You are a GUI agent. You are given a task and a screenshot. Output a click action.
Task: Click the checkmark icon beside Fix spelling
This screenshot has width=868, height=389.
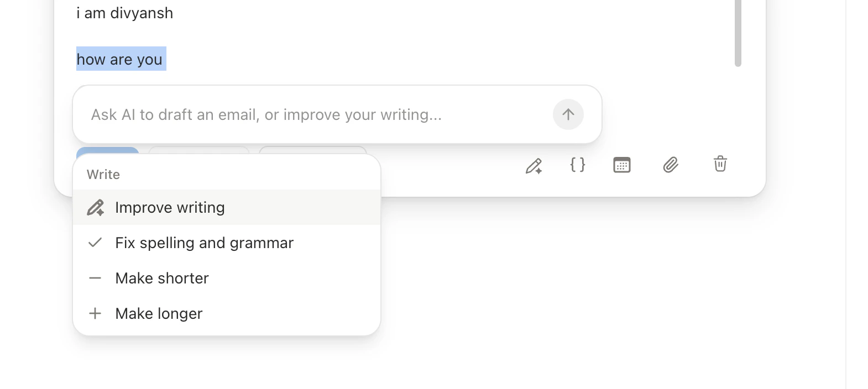pos(95,242)
